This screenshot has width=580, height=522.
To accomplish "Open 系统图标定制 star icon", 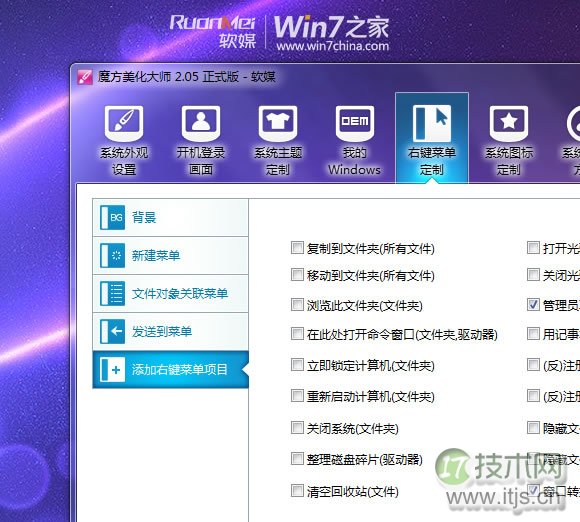I will tap(509, 124).
